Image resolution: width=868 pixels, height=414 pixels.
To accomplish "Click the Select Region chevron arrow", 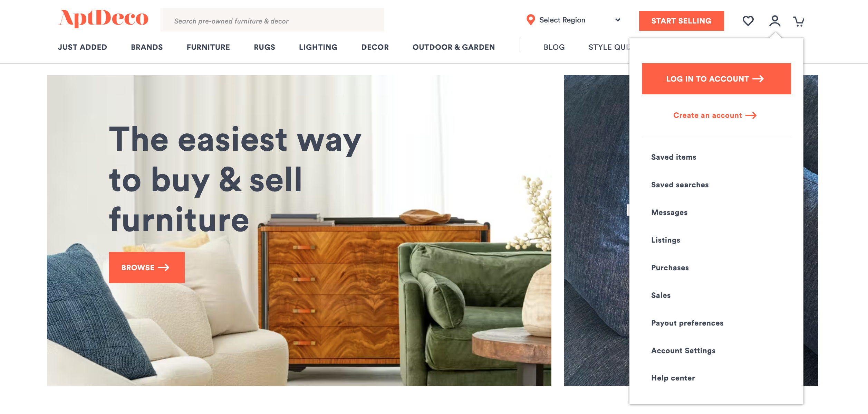I will tap(618, 20).
